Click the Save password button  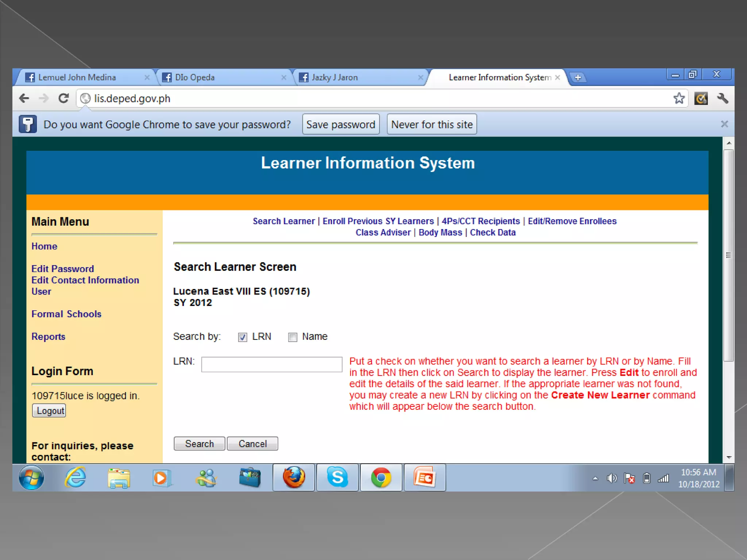click(341, 124)
